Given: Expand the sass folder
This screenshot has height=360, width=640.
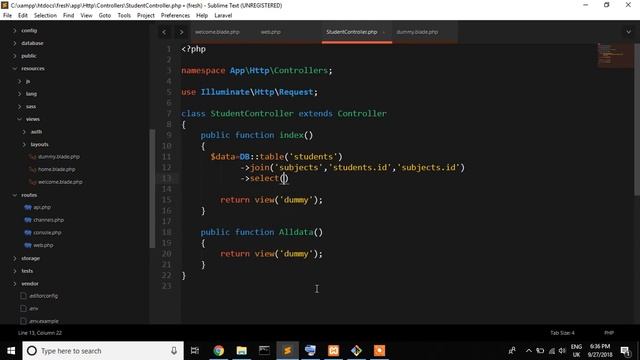Looking at the screenshot, I should tap(20, 107).
